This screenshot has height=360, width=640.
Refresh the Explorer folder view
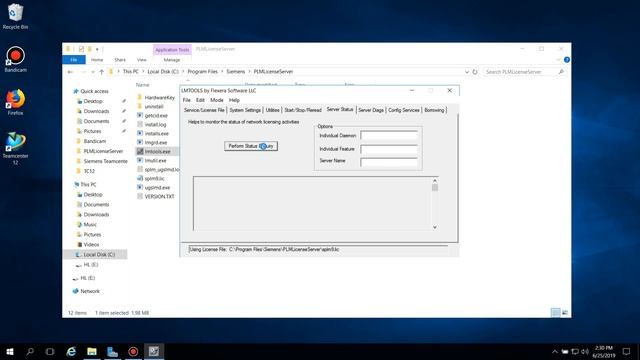pos(475,72)
